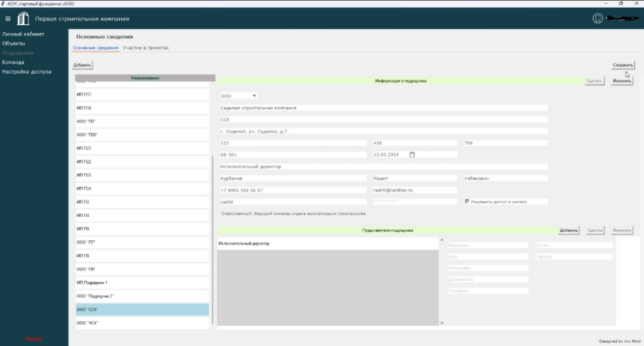Select 'ООО "П7"' in contractor list

click(x=142, y=242)
